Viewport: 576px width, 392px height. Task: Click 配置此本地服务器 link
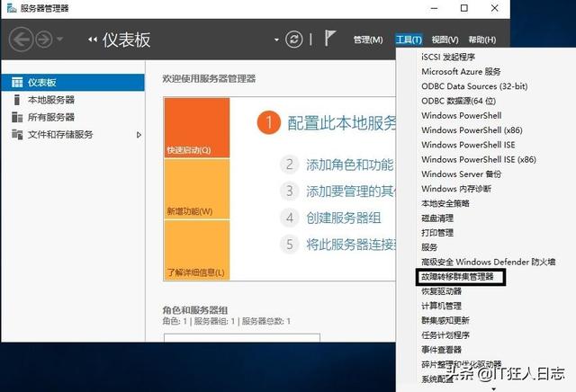point(342,123)
